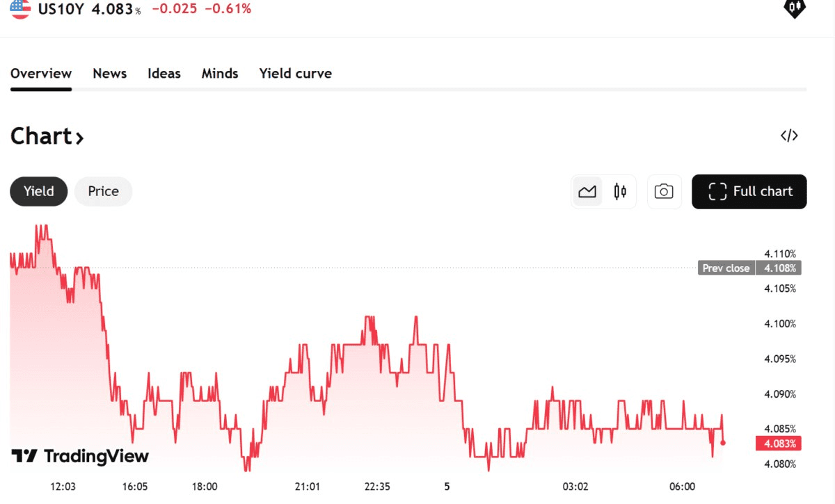This screenshot has width=835, height=504.
Task: Switch to the Minds tab
Action: pos(220,74)
